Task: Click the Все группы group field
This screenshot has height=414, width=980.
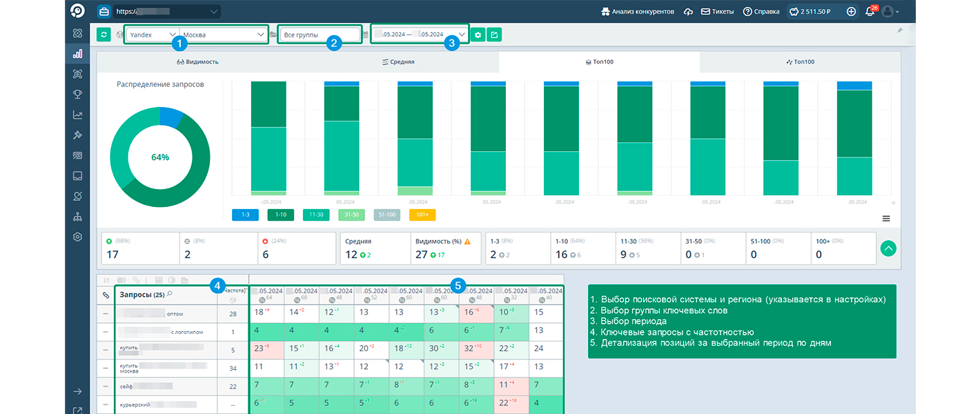Action: click(320, 34)
